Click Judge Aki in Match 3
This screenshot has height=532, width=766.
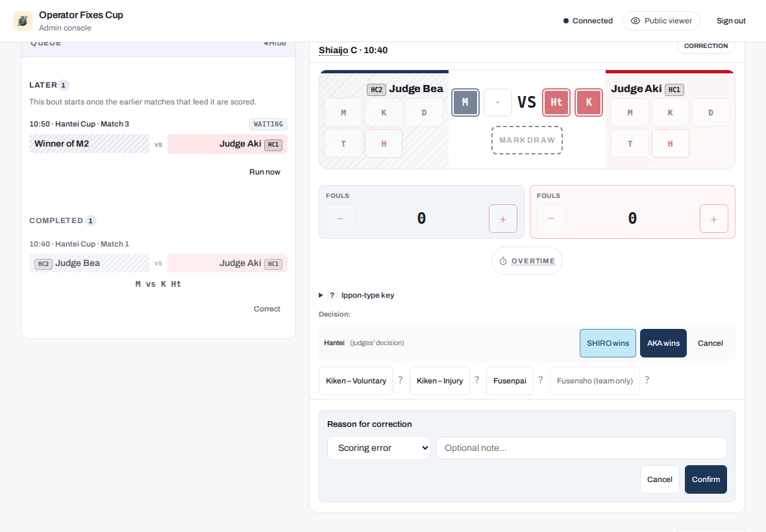click(x=227, y=144)
